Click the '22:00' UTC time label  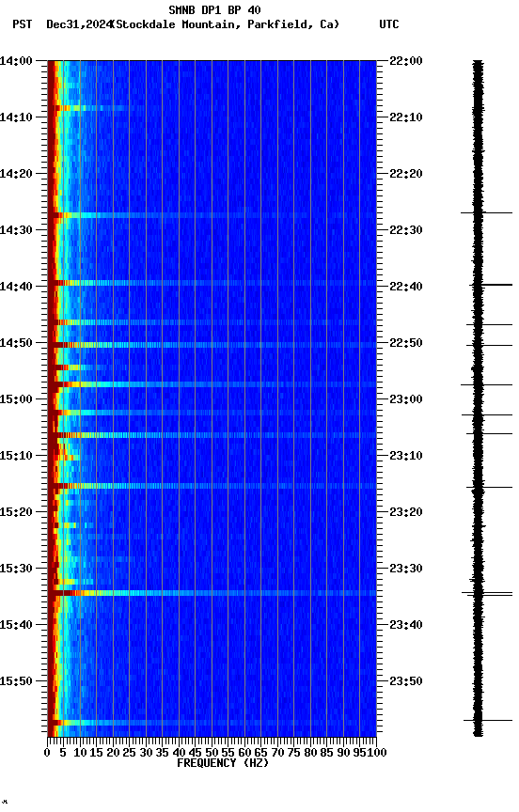click(x=406, y=61)
